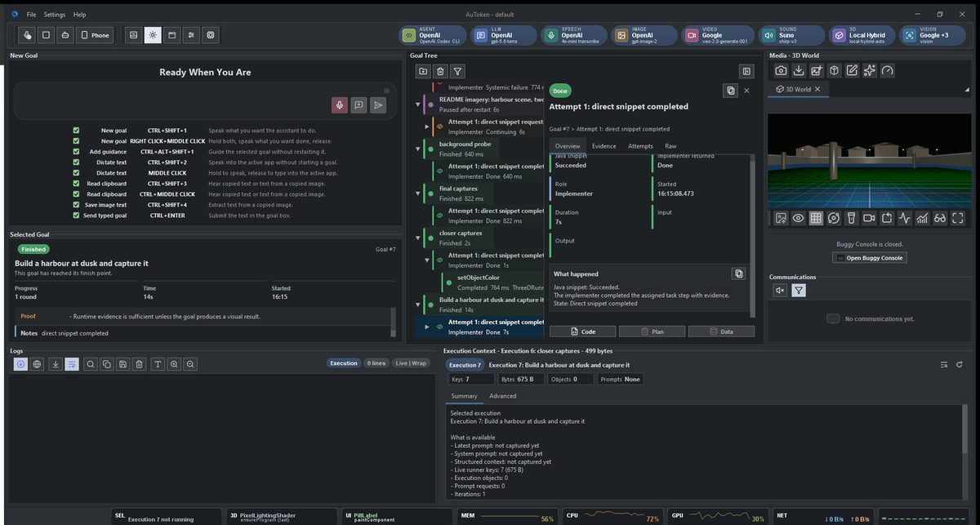Click the side panel layout icon in Goal Tree
980x525 pixels.
click(x=746, y=72)
